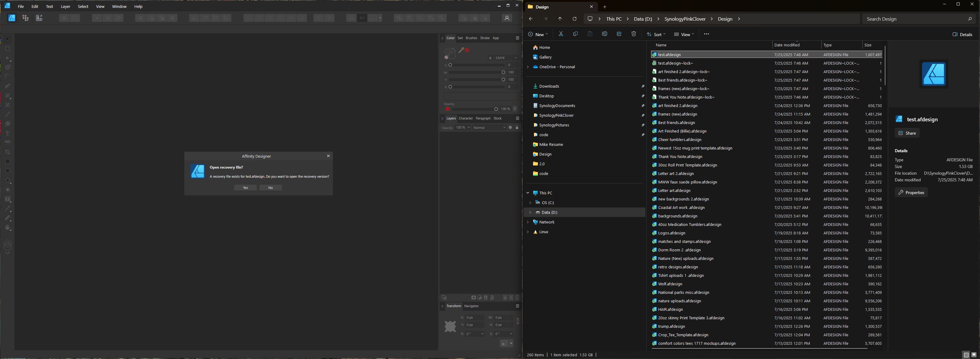
Task: Collapse the This PC tree node
Action: point(528,193)
